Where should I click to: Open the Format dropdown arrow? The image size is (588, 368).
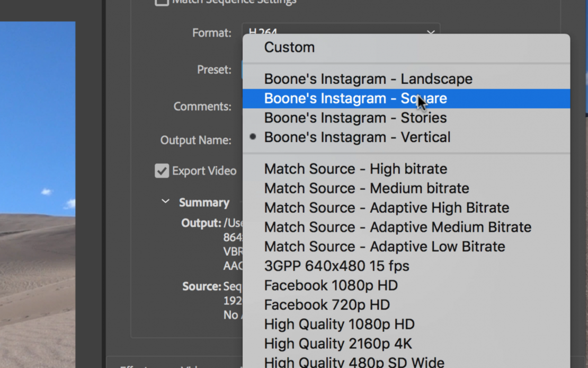click(431, 33)
